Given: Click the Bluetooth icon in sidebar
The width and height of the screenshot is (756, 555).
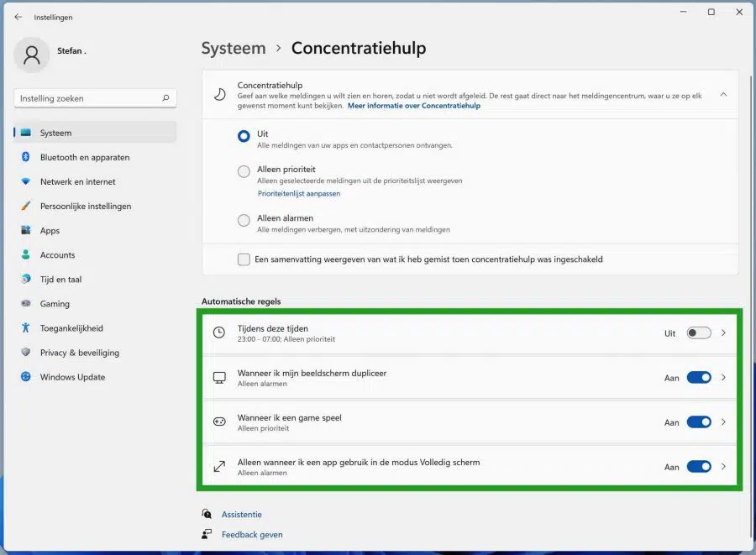Looking at the screenshot, I should click(25, 156).
